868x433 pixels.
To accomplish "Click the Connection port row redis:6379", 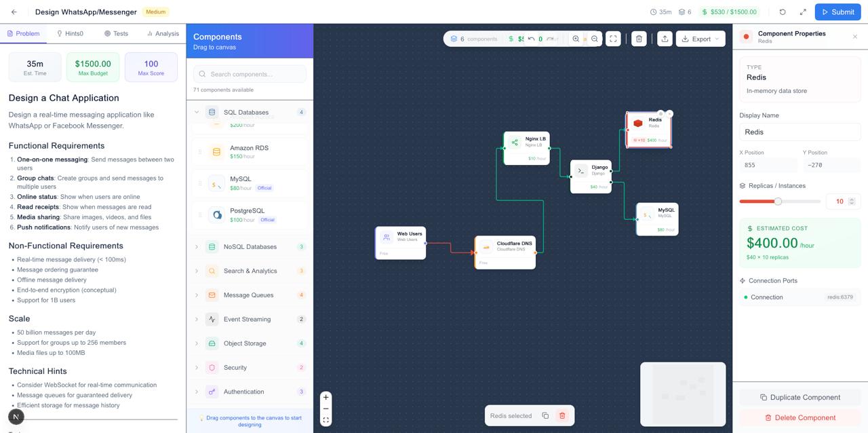I will click(x=800, y=297).
